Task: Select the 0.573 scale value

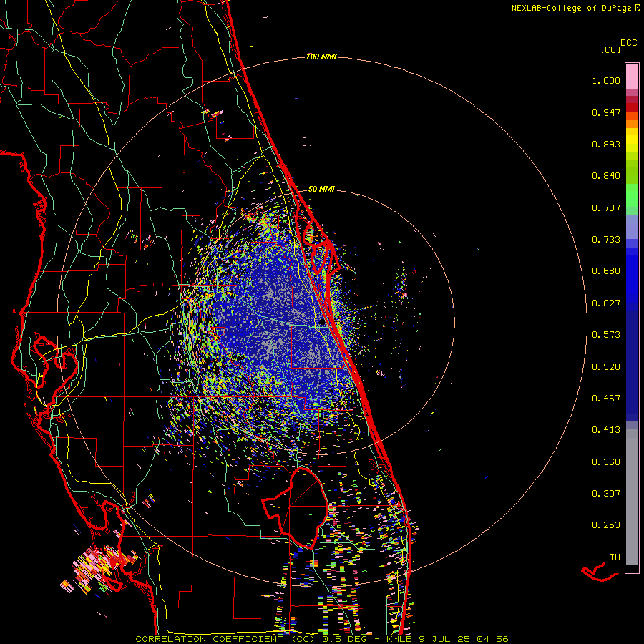Action: pos(606,335)
